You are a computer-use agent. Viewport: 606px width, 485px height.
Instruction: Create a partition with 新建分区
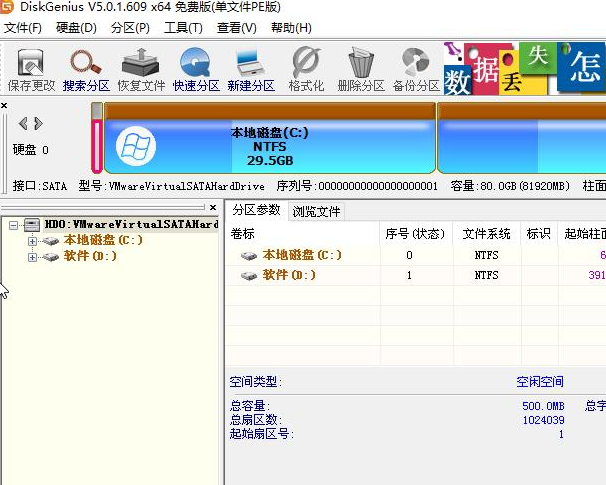pos(251,68)
